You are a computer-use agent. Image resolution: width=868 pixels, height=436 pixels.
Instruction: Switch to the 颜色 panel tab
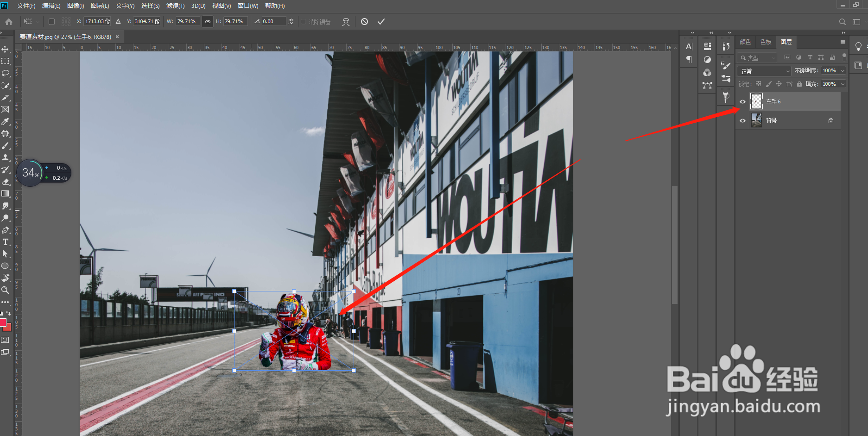click(x=745, y=42)
